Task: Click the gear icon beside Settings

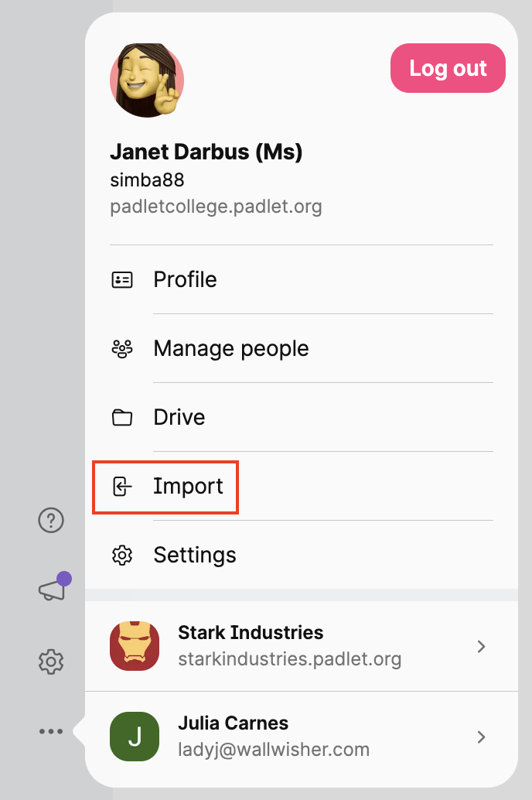Action: 122,555
